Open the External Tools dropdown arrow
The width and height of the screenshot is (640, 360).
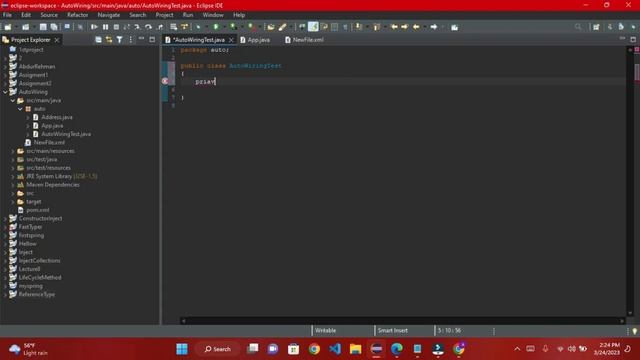tap(259, 27)
